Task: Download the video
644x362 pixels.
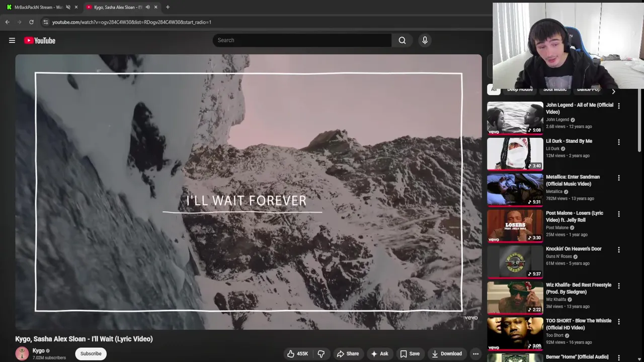Action: click(447, 353)
